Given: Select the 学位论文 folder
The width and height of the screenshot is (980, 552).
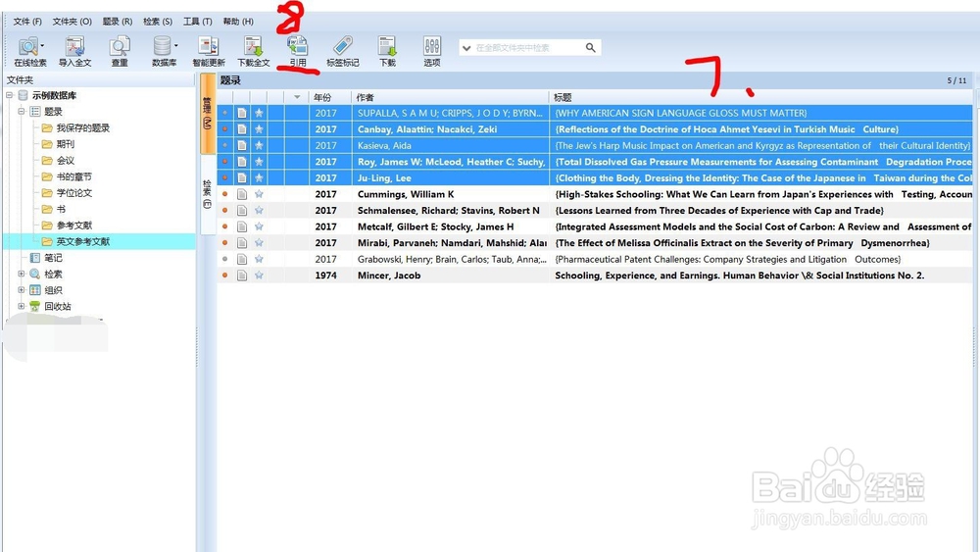Looking at the screenshot, I should [x=73, y=192].
